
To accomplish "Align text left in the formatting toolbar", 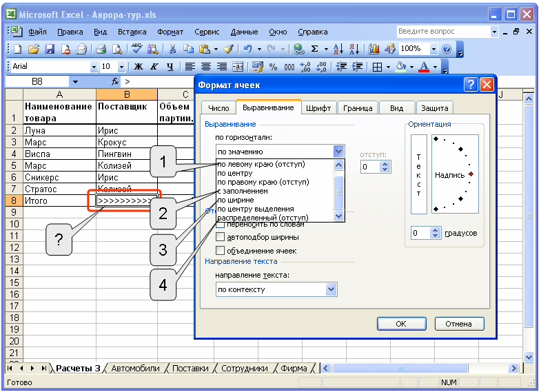I will [190, 67].
